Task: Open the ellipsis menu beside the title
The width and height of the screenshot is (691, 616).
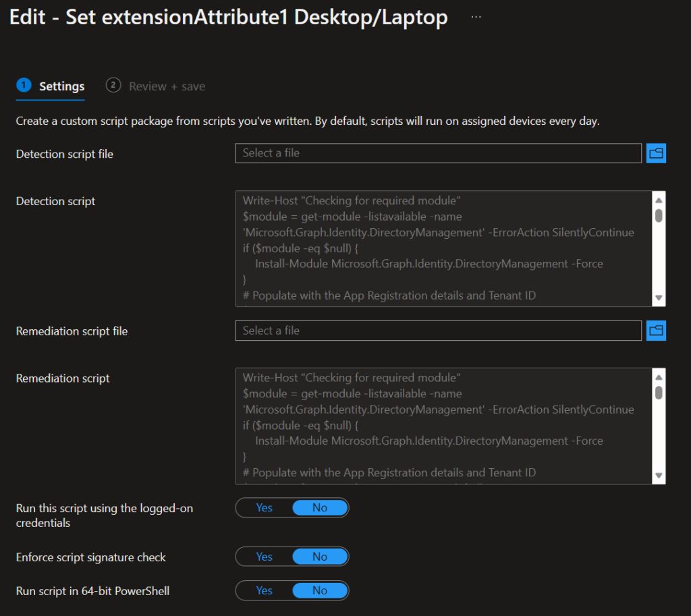Action: (476, 17)
